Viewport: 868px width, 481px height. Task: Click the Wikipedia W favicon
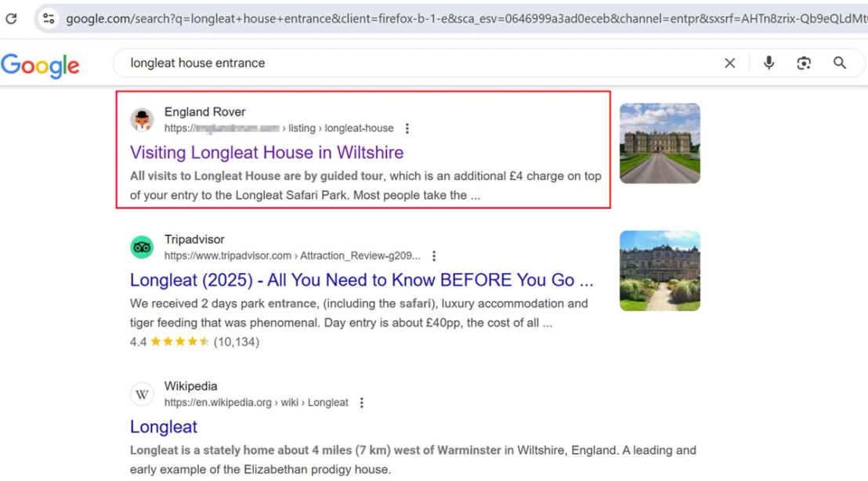tap(143, 394)
